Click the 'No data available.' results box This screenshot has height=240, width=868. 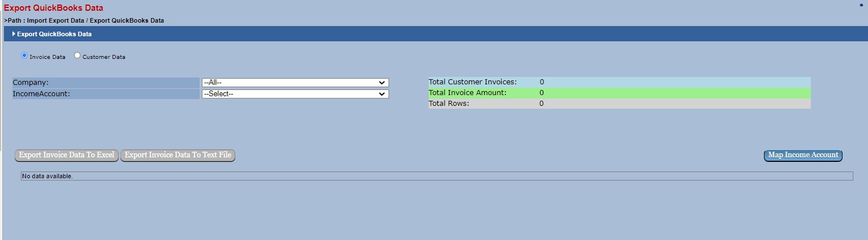point(436,176)
